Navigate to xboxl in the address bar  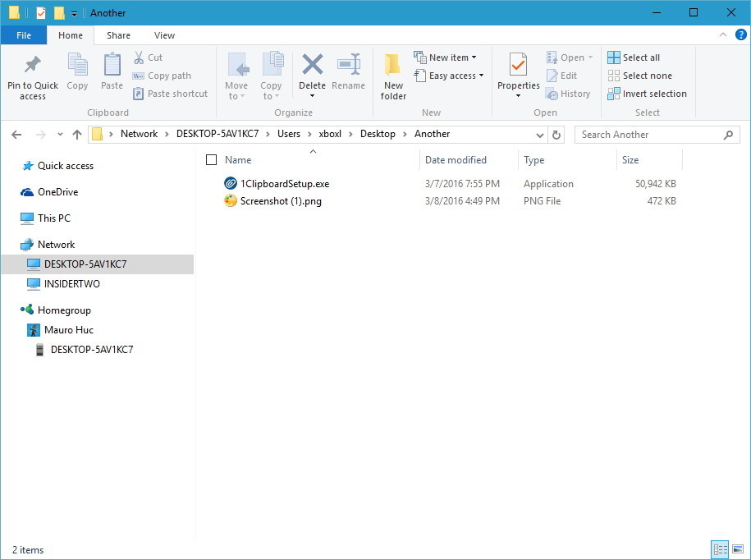[332, 134]
